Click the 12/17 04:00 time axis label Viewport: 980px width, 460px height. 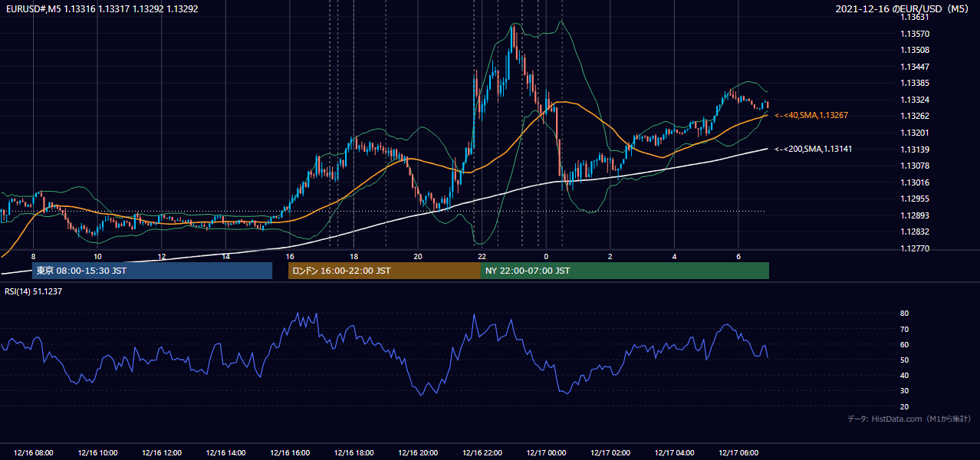click(674, 453)
